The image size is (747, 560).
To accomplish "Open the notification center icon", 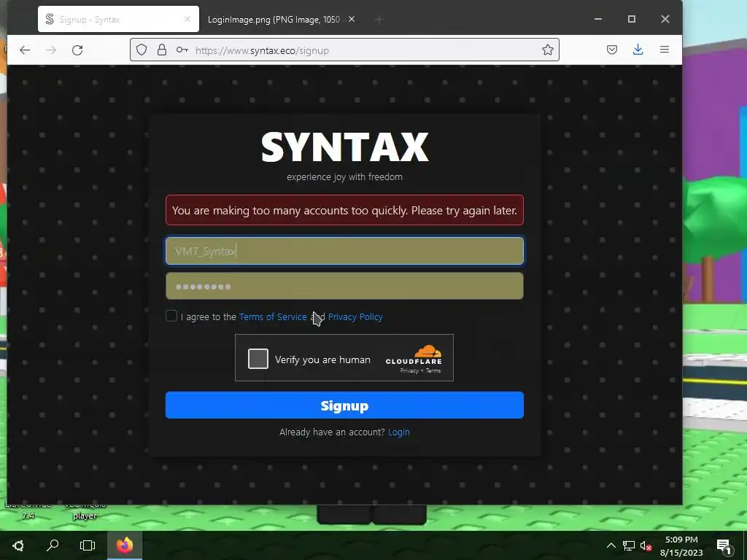I will [x=724, y=545].
